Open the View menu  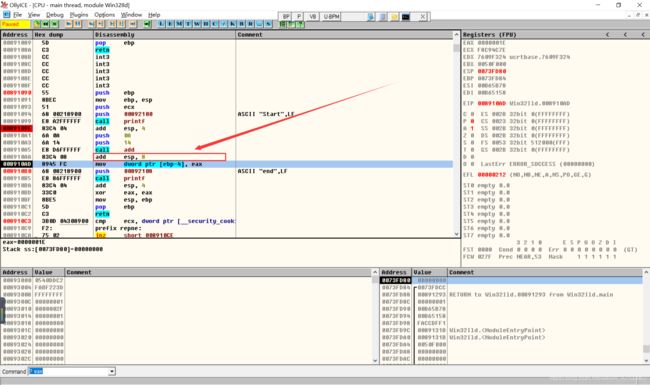click(x=34, y=15)
